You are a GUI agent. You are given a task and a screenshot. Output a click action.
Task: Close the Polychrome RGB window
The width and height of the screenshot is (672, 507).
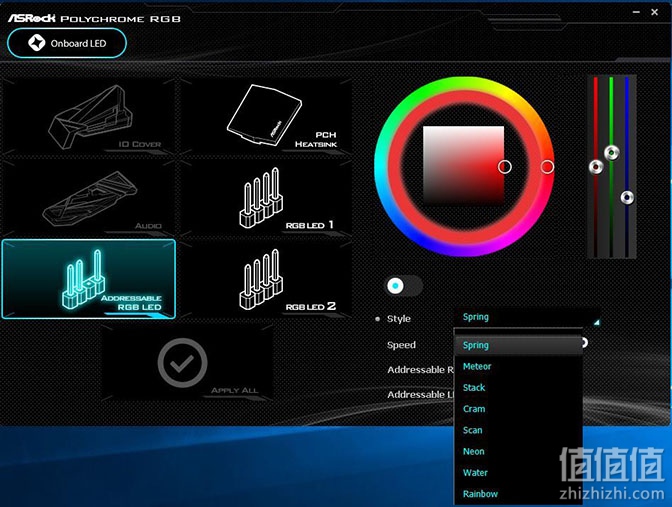tap(654, 12)
